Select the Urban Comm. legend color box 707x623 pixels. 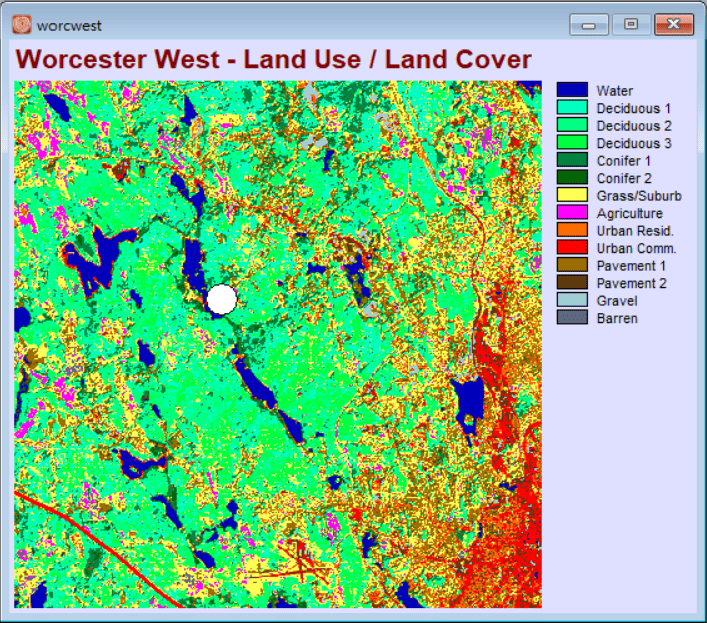point(572,247)
